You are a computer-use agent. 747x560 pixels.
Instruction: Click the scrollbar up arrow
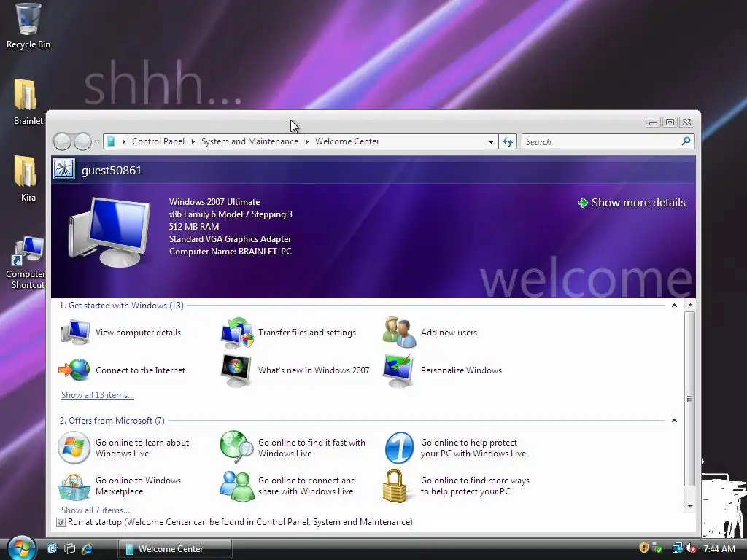pyautogui.click(x=689, y=306)
